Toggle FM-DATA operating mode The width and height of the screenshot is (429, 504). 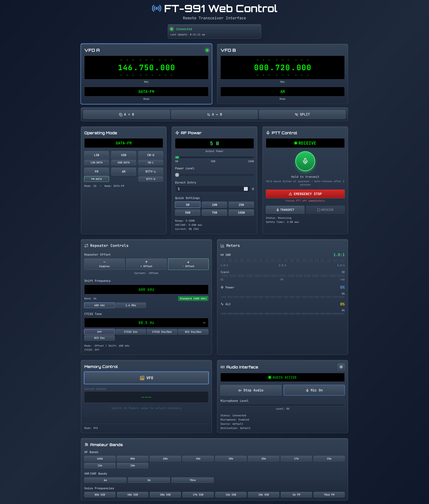click(96, 179)
